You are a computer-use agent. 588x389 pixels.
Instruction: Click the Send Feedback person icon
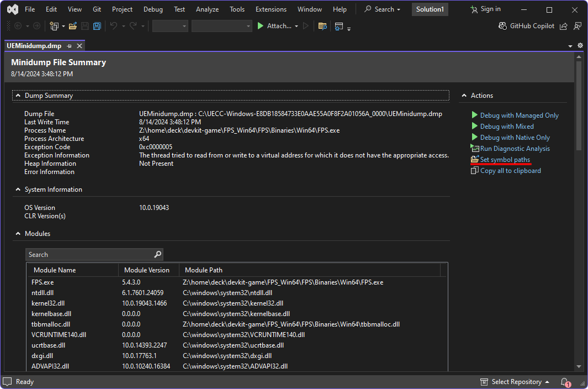[578, 26]
